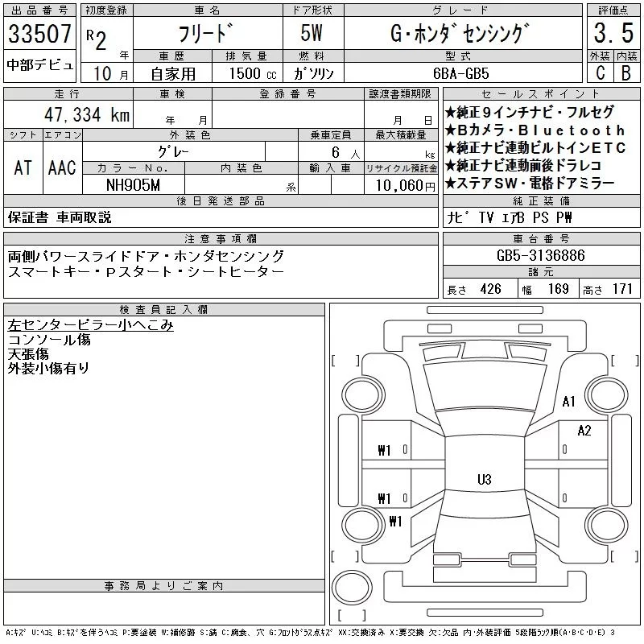
Task: Click the mileage 47,334 km
Action: click(87, 114)
